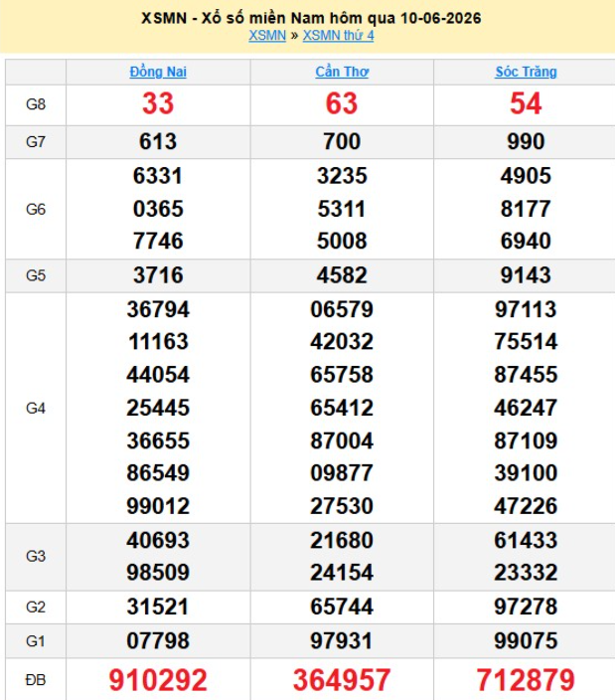Select the G4 number 27530
The width and height of the screenshot is (615, 700).
pyautogui.click(x=342, y=506)
